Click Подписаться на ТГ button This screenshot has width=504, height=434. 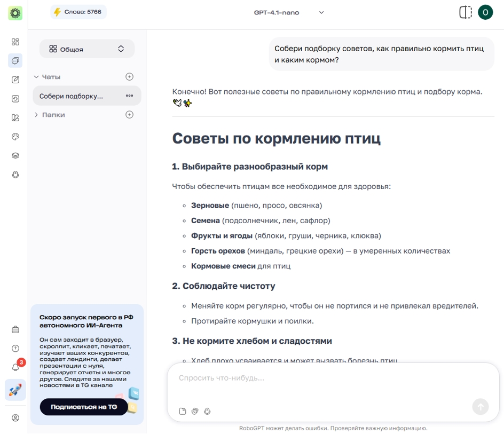click(84, 407)
